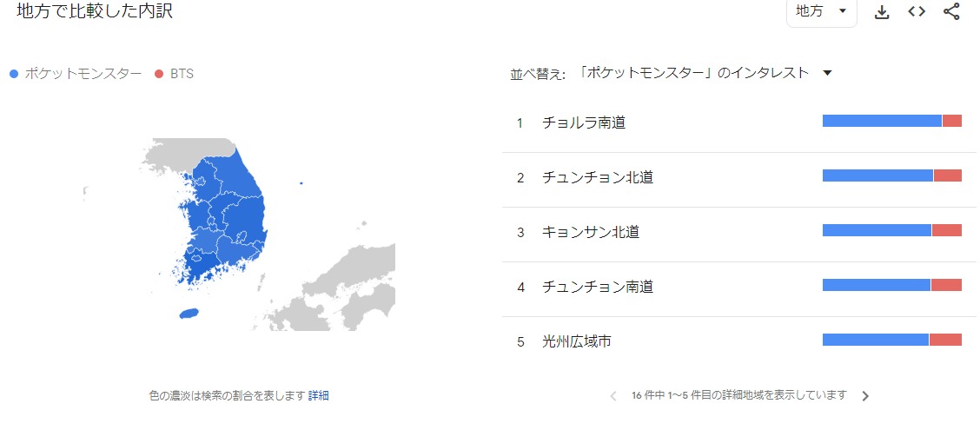Click the bar chart for チョルラ南道
The image size is (980, 430).
coord(891,121)
